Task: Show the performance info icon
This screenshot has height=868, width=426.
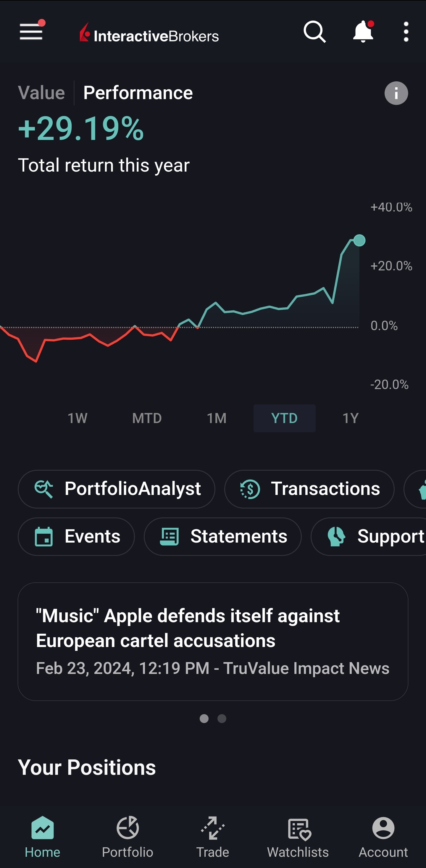Action: point(396,93)
